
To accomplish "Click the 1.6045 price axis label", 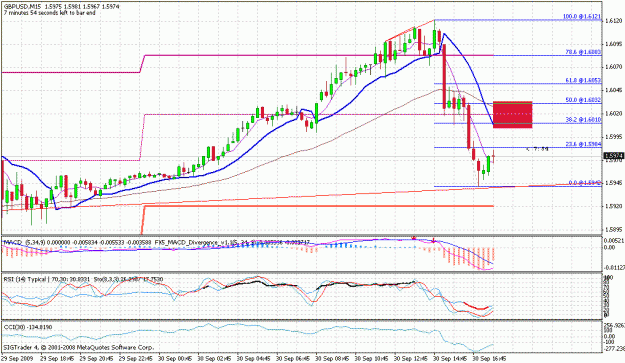I will pyautogui.click(x=614, y=90).
